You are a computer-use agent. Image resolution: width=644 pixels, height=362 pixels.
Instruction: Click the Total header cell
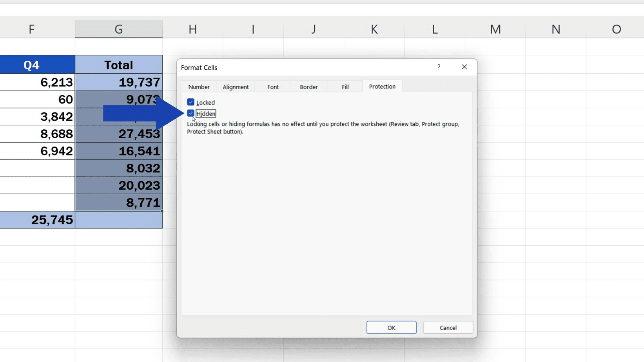click(x=118, y=65)
